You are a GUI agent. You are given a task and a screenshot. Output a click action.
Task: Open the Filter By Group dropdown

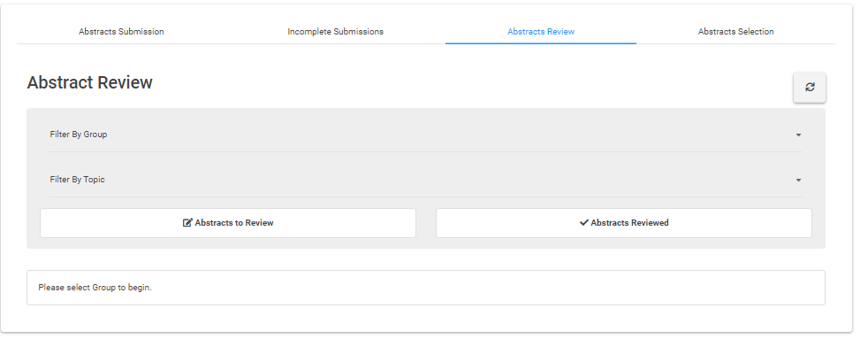pyautogui.click(x=426, y=135)
